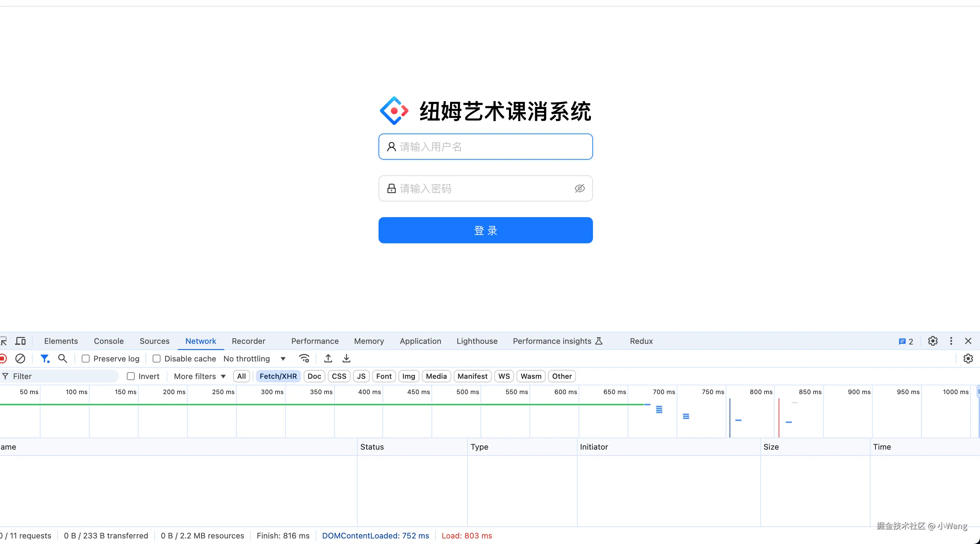Open the network search magnifier icon

tap(62, 359)
